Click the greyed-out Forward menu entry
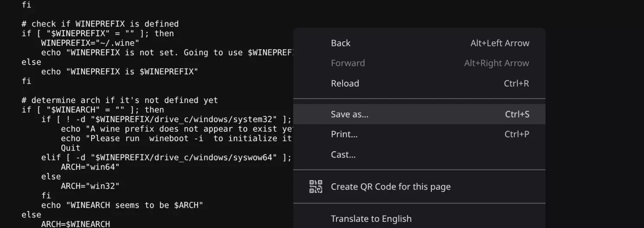This screenshot has width=644, height=228. point(348,63)
